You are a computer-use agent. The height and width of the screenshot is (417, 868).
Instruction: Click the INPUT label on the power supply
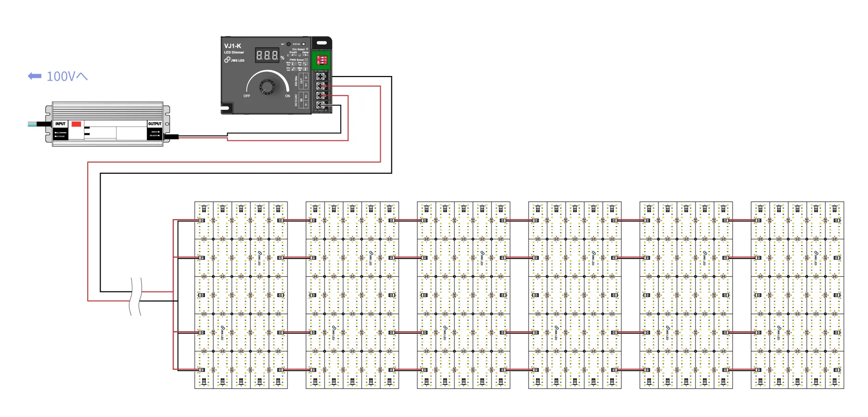coord(60,123)
